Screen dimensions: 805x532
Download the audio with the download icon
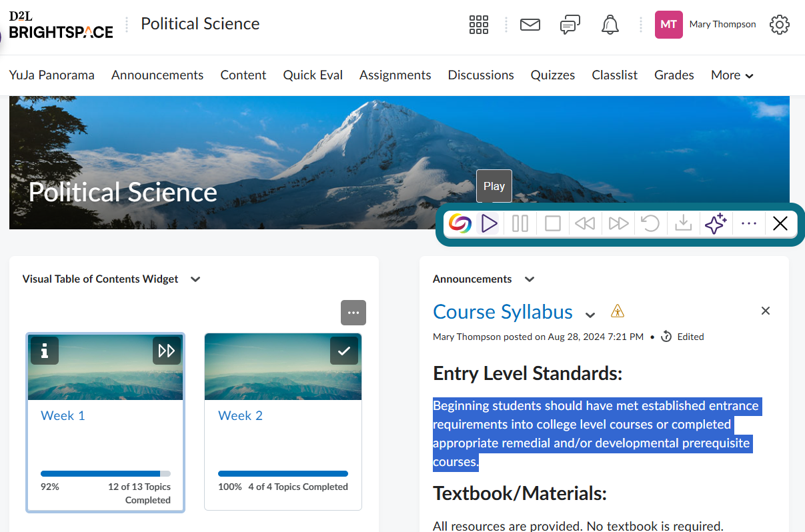[x=683, y=223]
